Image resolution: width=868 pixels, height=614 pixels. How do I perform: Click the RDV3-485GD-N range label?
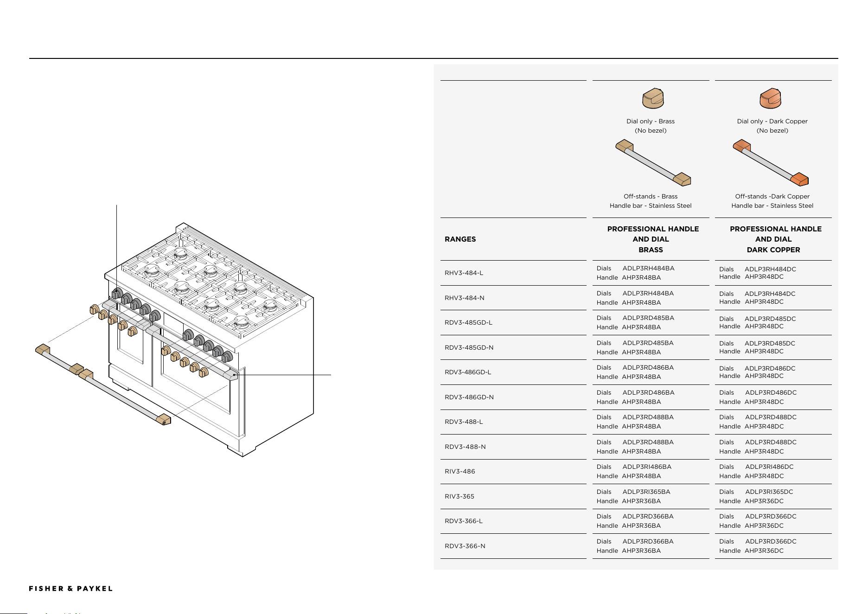[469, 347]
